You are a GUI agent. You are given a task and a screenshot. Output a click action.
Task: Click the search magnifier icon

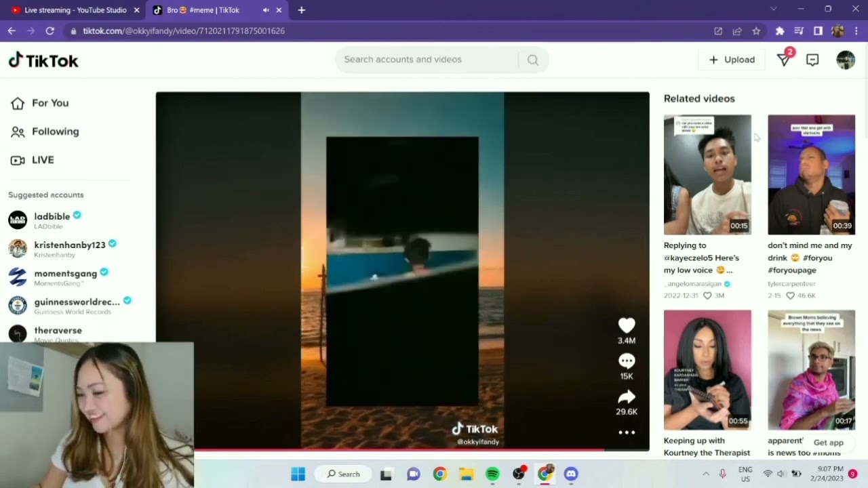[533, 60]
